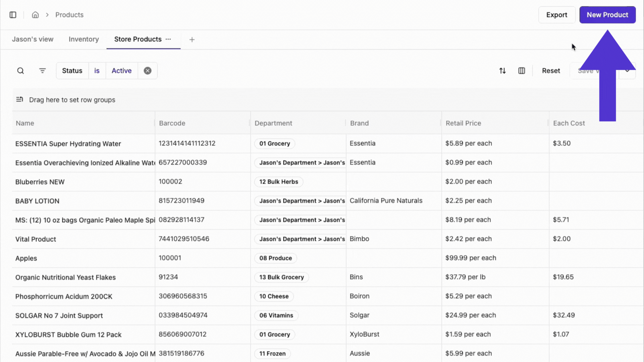The image size is (644, 362).
Task: Change the 'is' filter operator
Action: coord(97,71)
